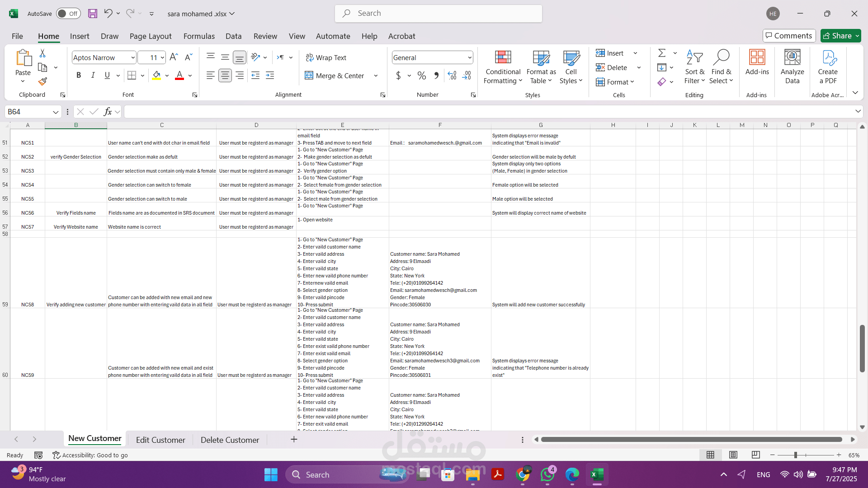The width and height of the screenshot is (868, 488).
Task: Click the Borders icon in Font group
Action: pyautogui.click(x=132, y=75)
